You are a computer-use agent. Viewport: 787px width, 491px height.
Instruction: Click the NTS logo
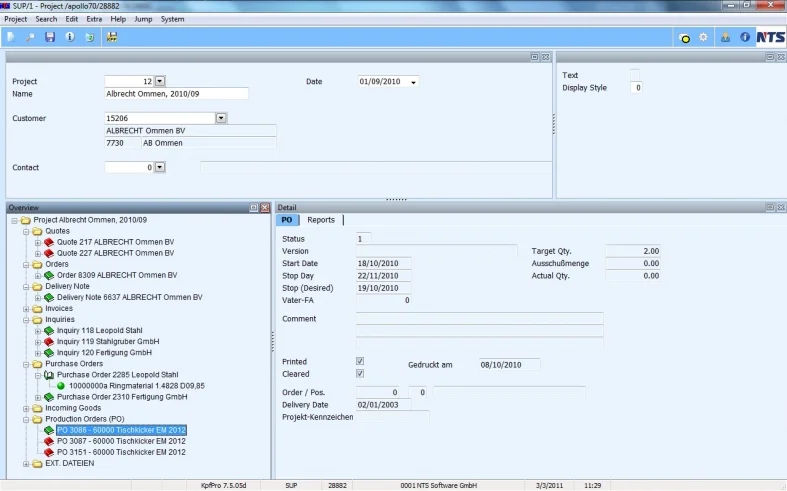click(770, 37)
